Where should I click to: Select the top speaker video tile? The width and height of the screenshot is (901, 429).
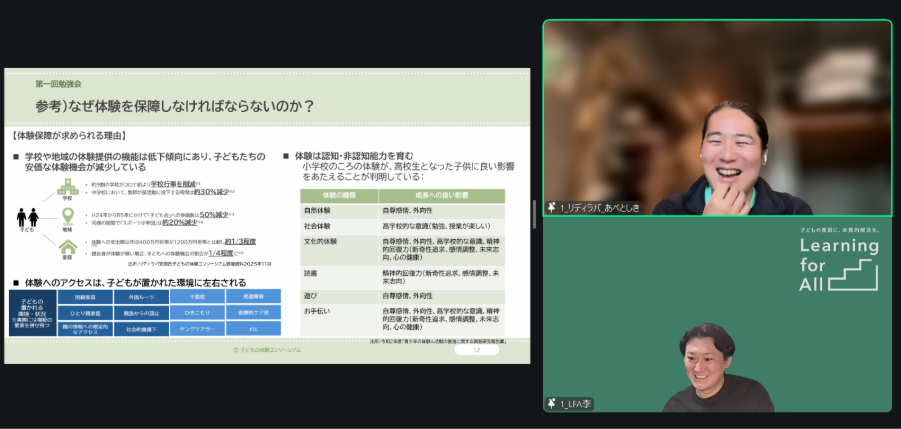pos(717,117)
